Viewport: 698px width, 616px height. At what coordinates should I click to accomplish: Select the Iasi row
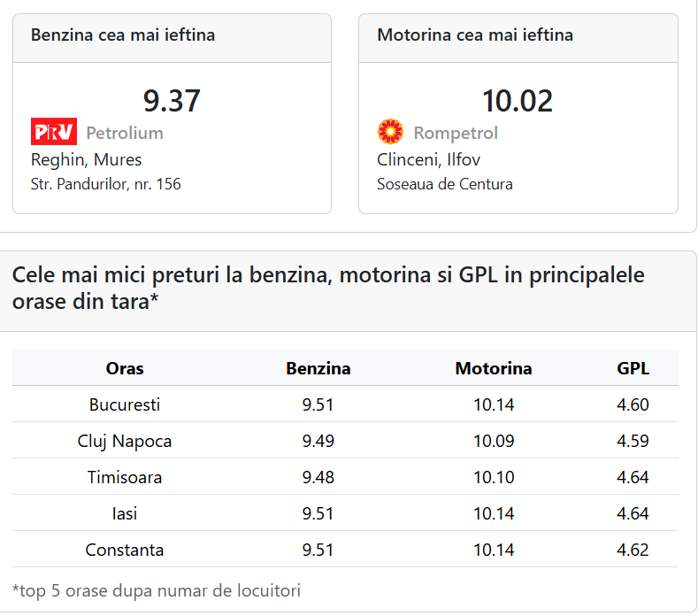pos(345,513)
